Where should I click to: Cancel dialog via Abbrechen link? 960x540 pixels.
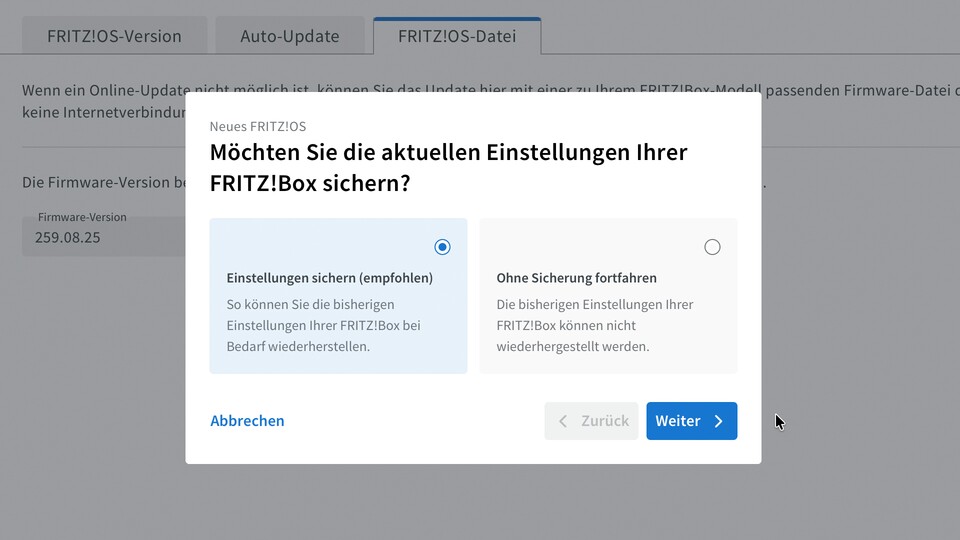(247, 421)
